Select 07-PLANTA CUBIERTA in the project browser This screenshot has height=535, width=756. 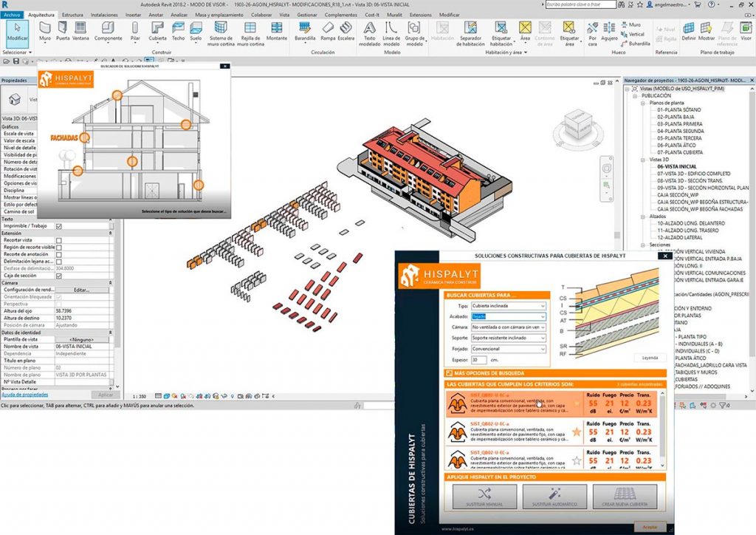point(680,152)
